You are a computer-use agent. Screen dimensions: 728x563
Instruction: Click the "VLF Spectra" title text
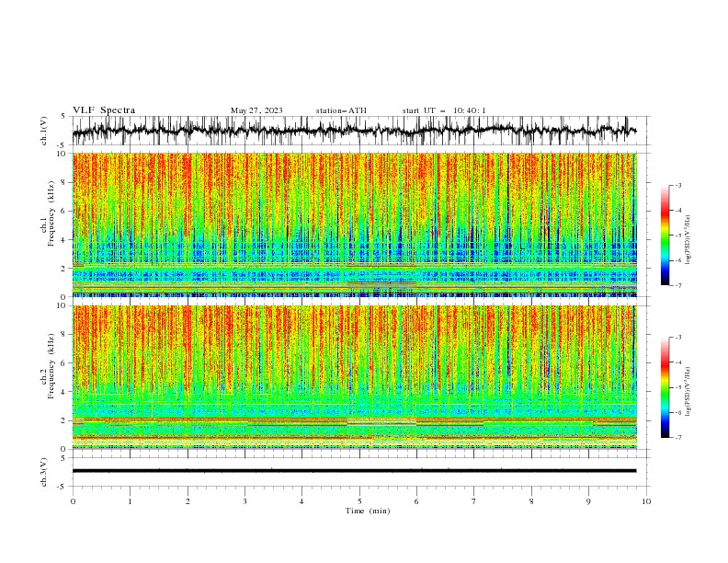point(104,110)
